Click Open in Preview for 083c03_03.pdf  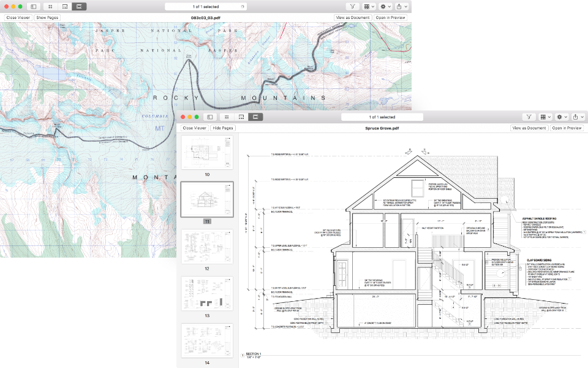pyautogui.click(x=391, y=18)
